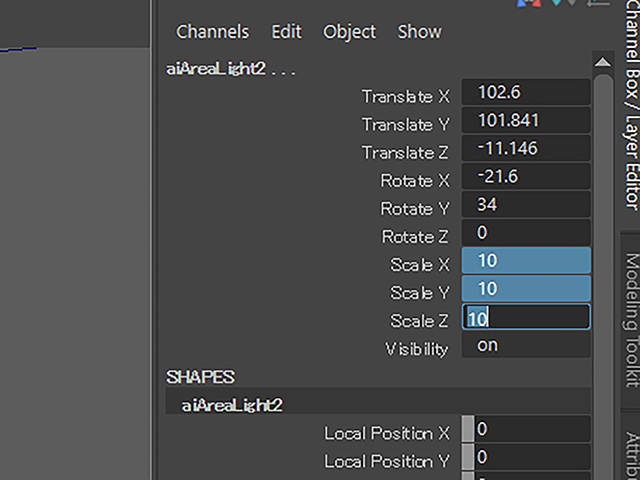Select the Channel Box / Layer Editor tab
640x480 pixels.
(x=632, y=104)
